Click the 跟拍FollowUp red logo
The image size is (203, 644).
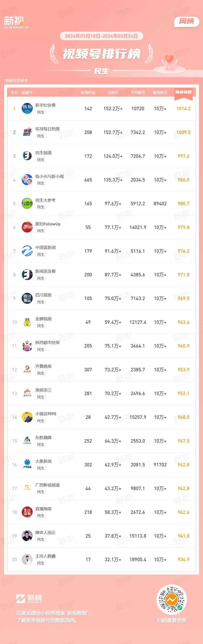pyautogui.click(x=27, y=227)
